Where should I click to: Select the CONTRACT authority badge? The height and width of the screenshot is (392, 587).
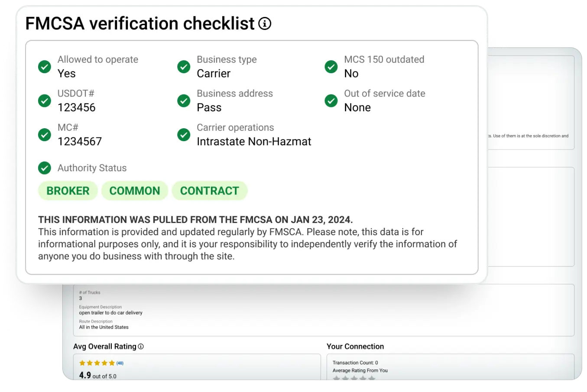click(x=209, y=191)
